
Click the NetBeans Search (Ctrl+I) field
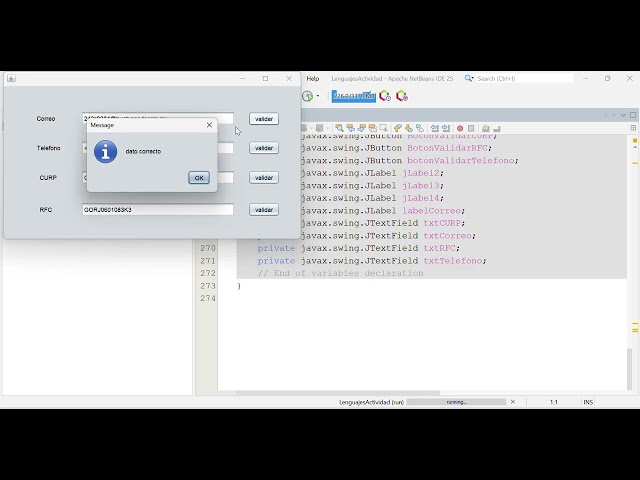(524, 78)
